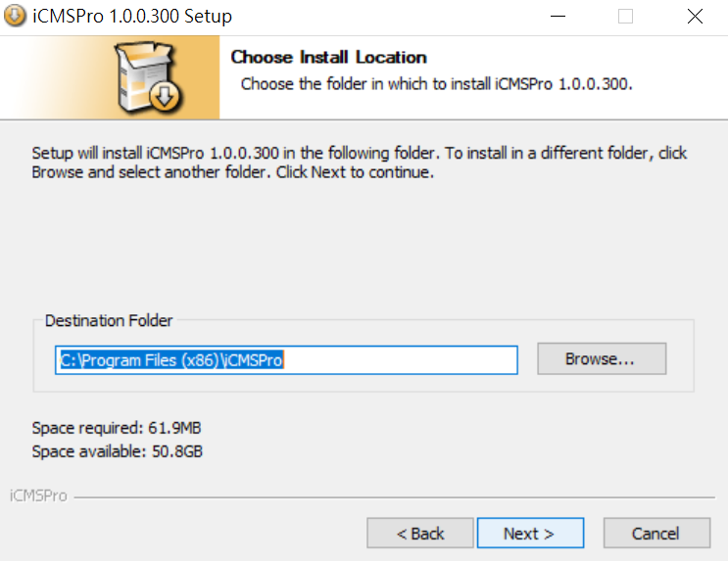Image resolution: width=728 pixels, height=563 pixels.
Task: Click inside the Destination Folder path field
Action: point(286,359)
